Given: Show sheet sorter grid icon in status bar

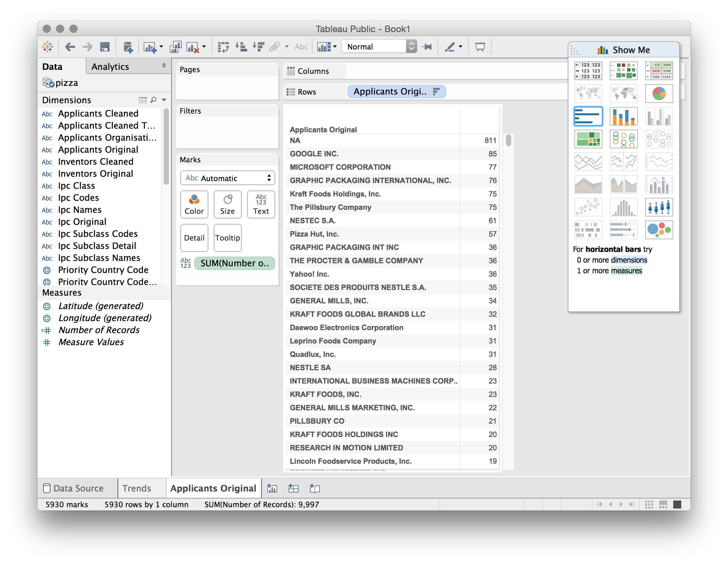Looking at the screenshot, I should [649, 504].
